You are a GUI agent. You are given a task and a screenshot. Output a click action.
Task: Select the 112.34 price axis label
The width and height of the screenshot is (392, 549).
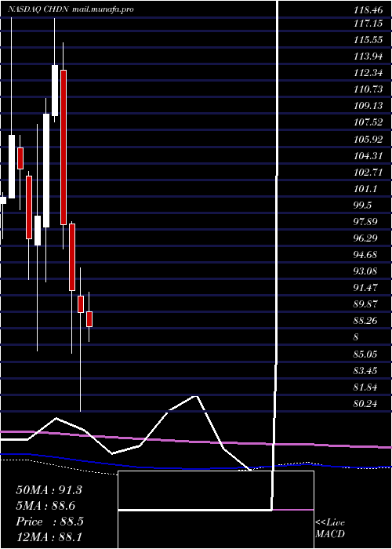coord(368,73)
